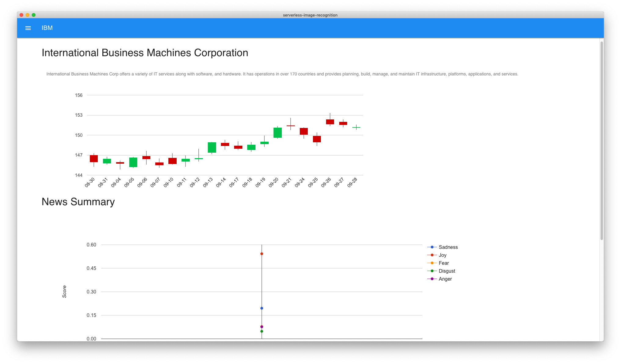Click the yellow window minimize button
Screen dimensions: 621x364
(28, 15)
